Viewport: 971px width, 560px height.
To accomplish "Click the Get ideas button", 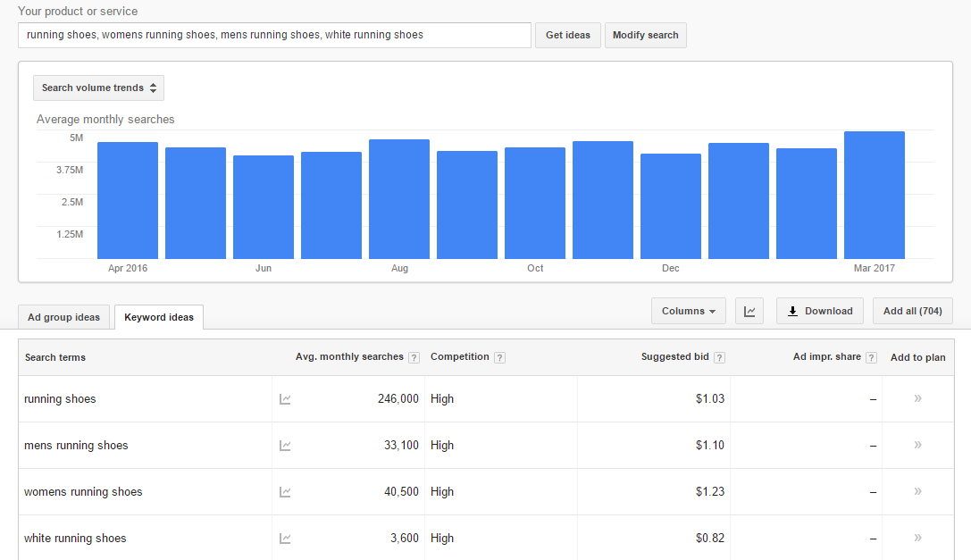I will coord(568,36).
